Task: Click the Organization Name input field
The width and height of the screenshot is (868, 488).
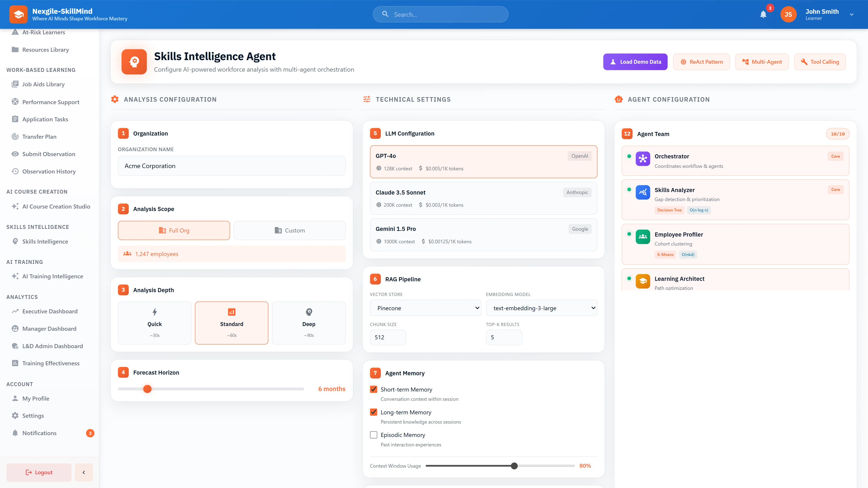Action: pos(231,165)
